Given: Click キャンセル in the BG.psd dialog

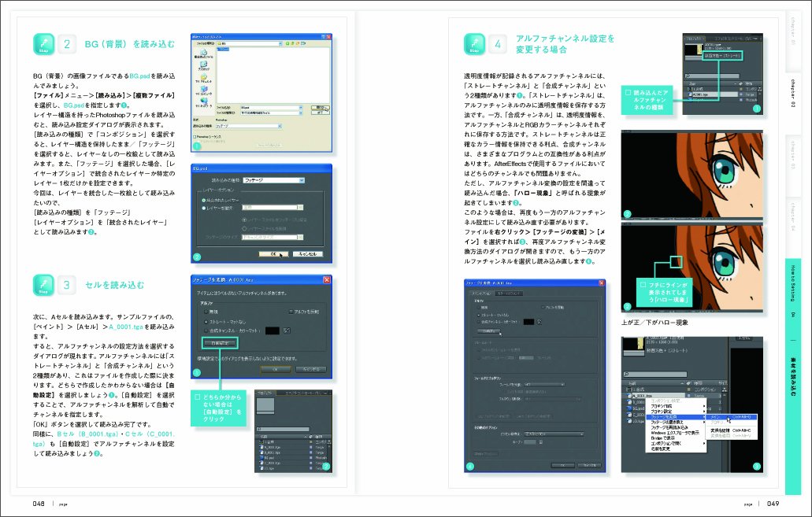Looking at the screenshot, I should tap(308, 254).
